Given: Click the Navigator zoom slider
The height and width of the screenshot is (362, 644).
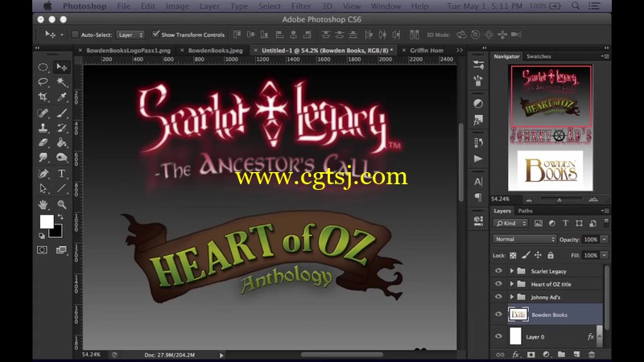Looking at the screenshot, I should pos(560,200).
